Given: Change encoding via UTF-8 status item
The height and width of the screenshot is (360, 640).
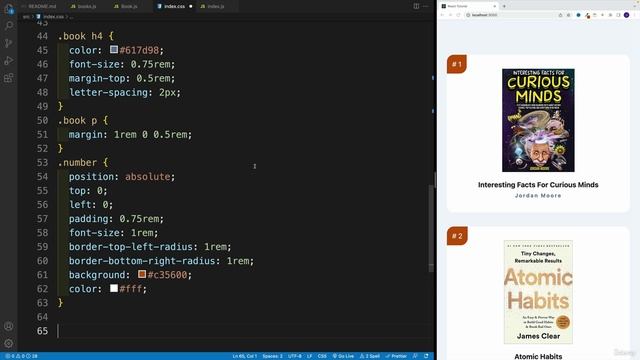Looking at the screenshot, I should pos(295,356).
